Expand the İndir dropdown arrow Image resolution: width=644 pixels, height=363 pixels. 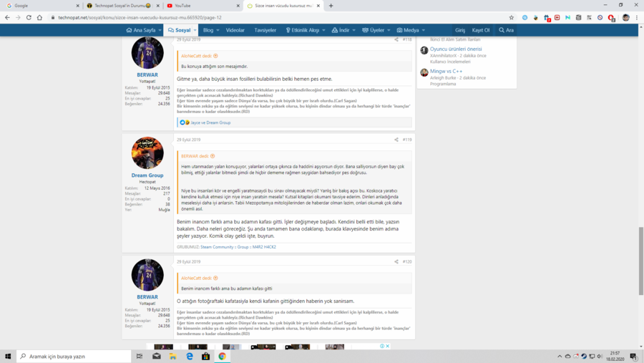pos(353,30)
